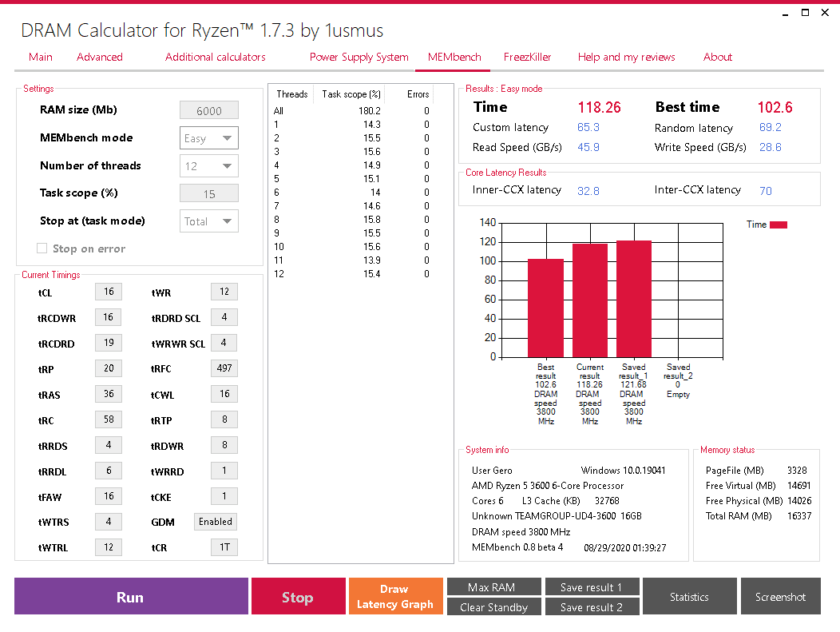
Task: Click the Max RAM button
Action: pos(494,586)
